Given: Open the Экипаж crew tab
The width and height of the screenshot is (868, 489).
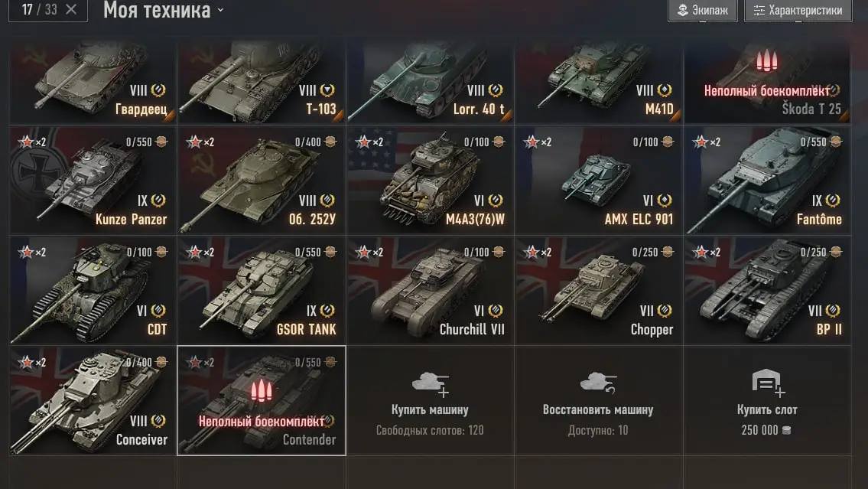Looking at the screenshot, I should tap(703, 10).
